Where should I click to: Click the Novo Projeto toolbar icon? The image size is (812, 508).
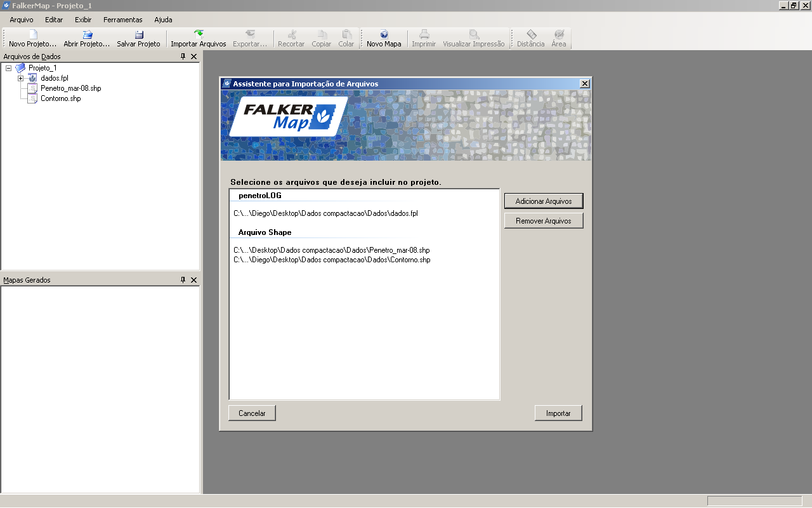point(33,34)
